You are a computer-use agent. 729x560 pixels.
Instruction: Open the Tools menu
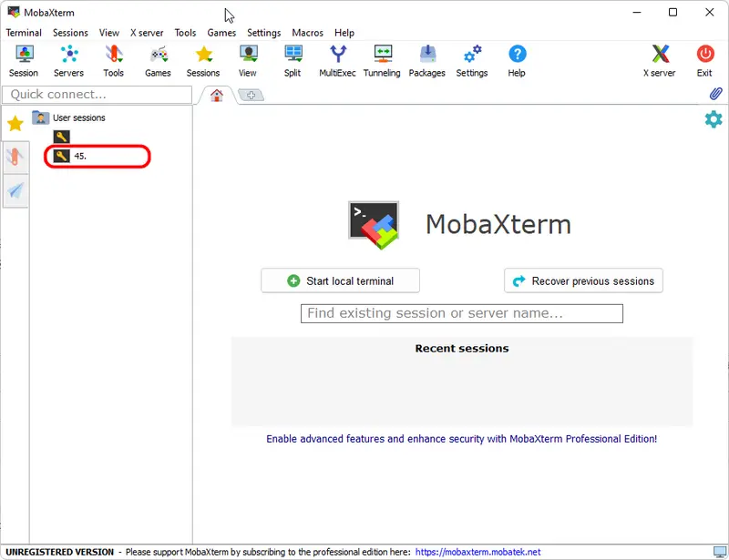click(x=185, y=33)
